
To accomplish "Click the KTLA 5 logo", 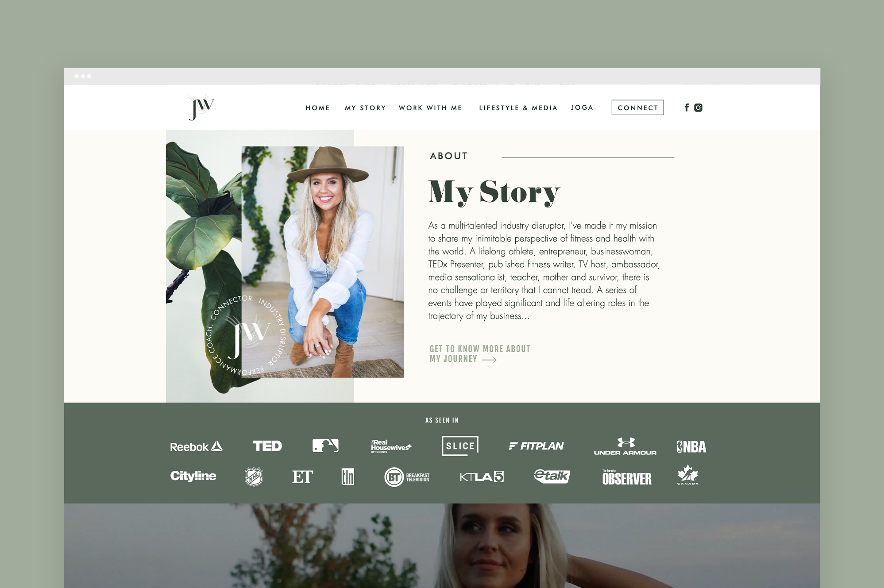I will pos(482,477).
